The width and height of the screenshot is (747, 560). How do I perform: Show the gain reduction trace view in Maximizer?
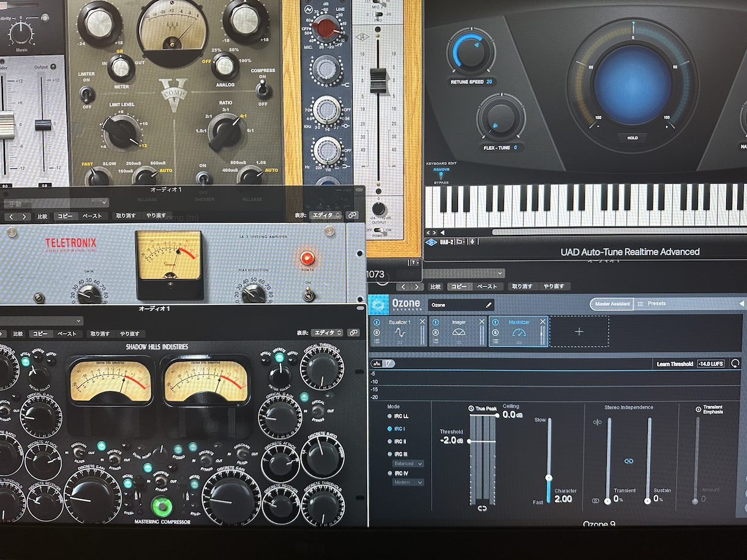click(389, 364)
